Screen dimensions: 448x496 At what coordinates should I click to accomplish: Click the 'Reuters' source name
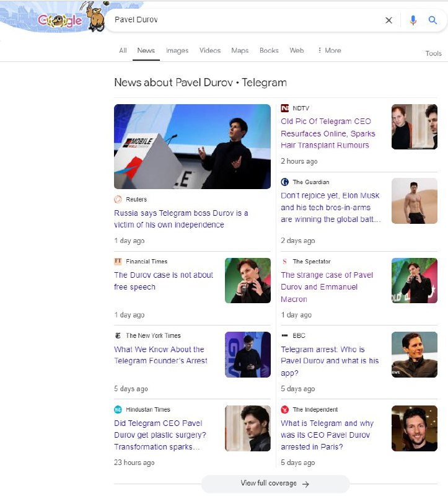click(136, 199)
